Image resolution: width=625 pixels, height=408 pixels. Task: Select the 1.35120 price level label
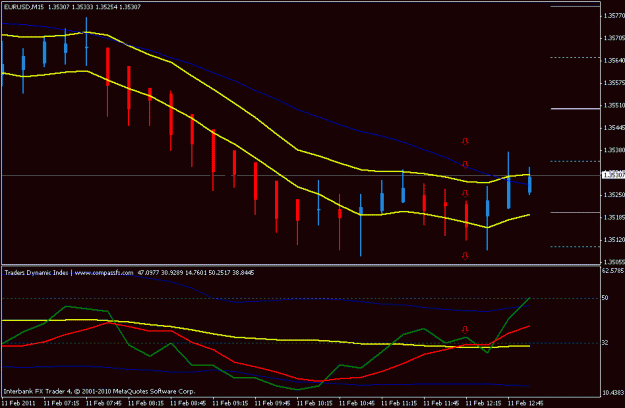pyautogui.click(x=614, y=239)
